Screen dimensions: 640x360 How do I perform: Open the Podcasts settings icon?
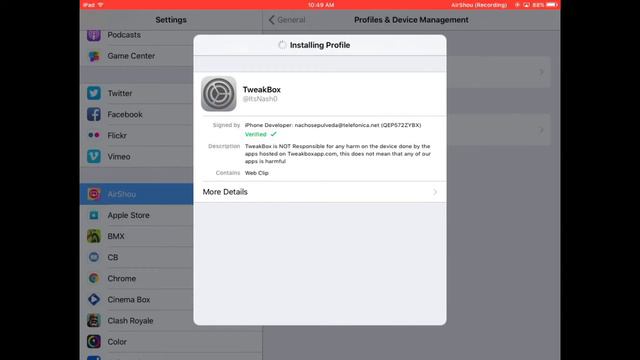tap(93, 35)
